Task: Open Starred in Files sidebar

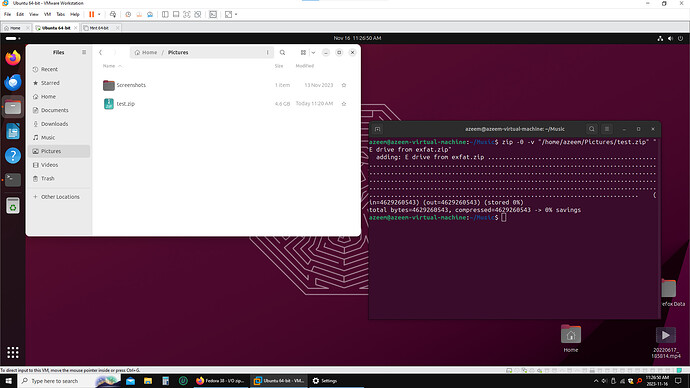Action: [x=59, y=83]
